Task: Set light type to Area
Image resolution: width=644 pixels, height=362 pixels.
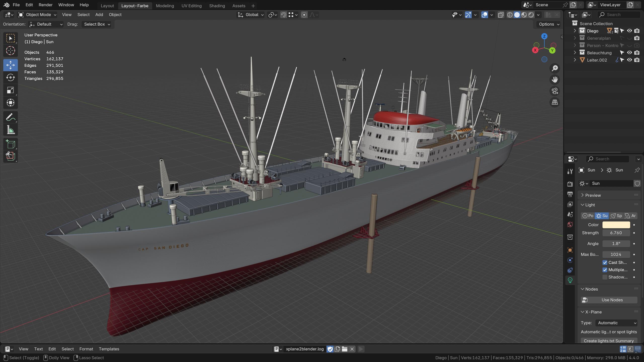Action: pyautogui.click(x=630, y=216)
